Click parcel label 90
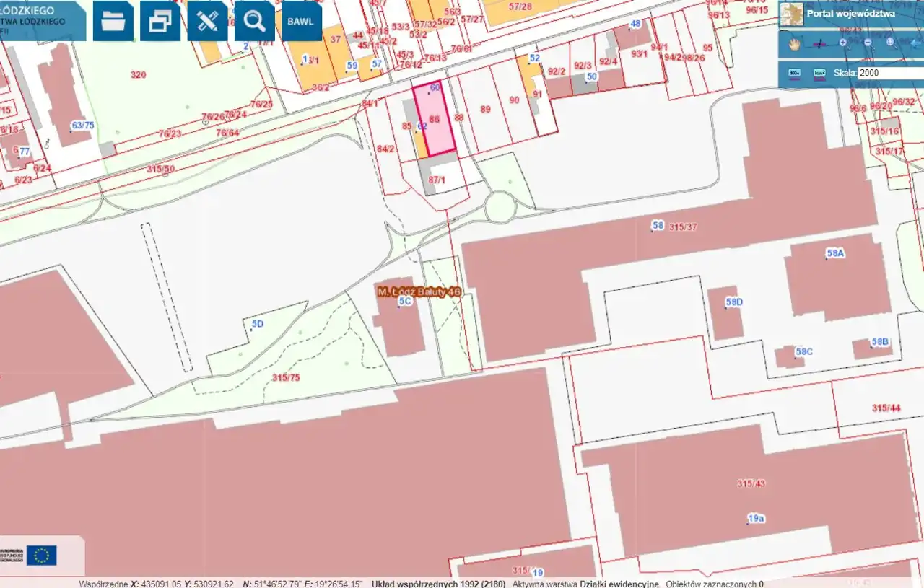924x588 pixels. tap(514, 100)
